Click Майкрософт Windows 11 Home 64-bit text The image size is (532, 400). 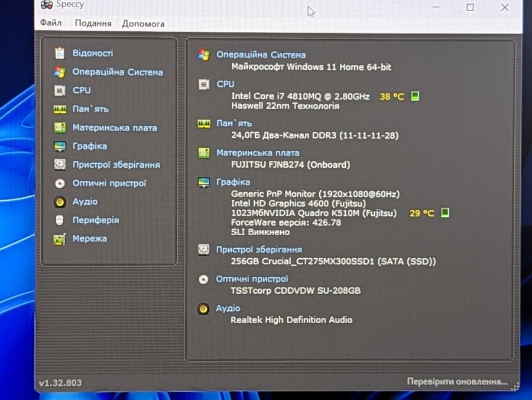pyautogui.click(x=311, y=67)
